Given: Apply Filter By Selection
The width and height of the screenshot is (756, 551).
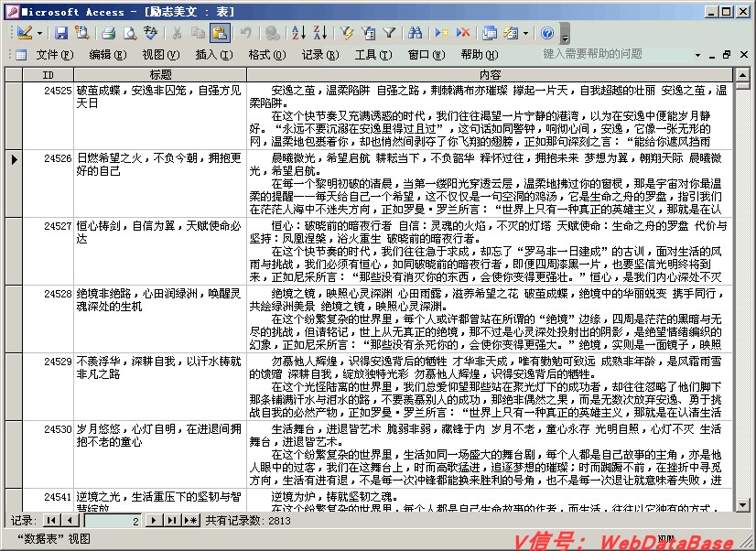Looking at the screenshot, I should (347, 33).
